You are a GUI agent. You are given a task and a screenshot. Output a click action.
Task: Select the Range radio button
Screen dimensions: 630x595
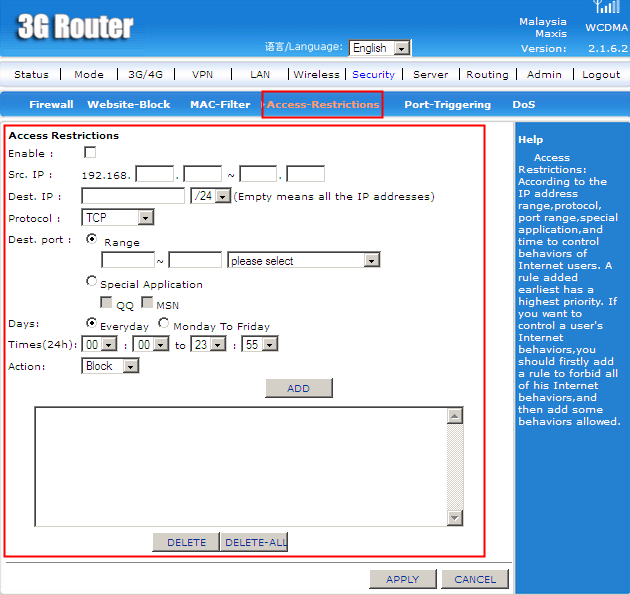92,240
